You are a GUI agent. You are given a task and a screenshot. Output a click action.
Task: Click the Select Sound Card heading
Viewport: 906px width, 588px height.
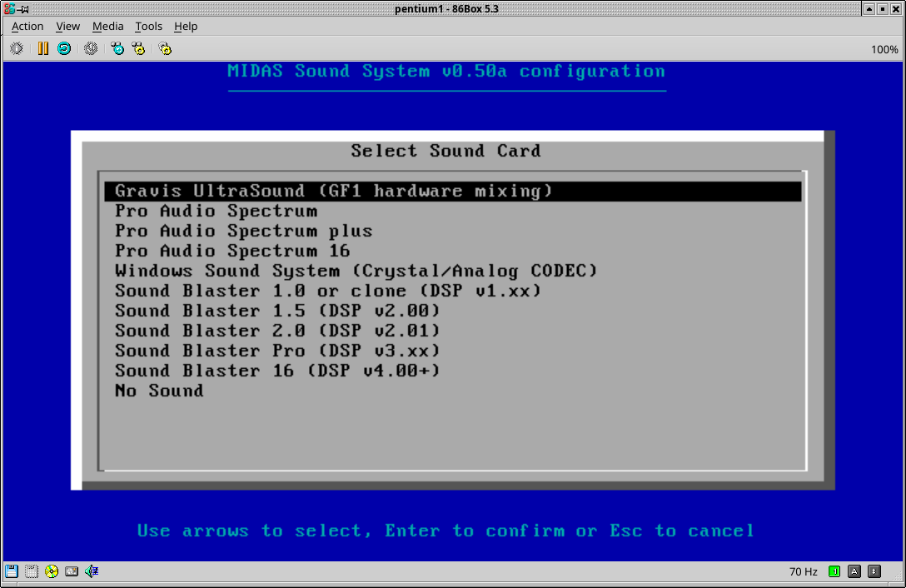[x=446, y=152]
